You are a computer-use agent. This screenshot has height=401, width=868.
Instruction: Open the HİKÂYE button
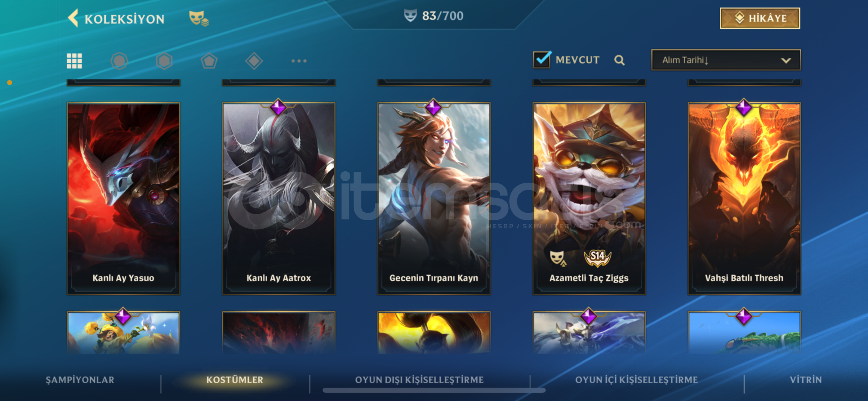tap(760, 18)
